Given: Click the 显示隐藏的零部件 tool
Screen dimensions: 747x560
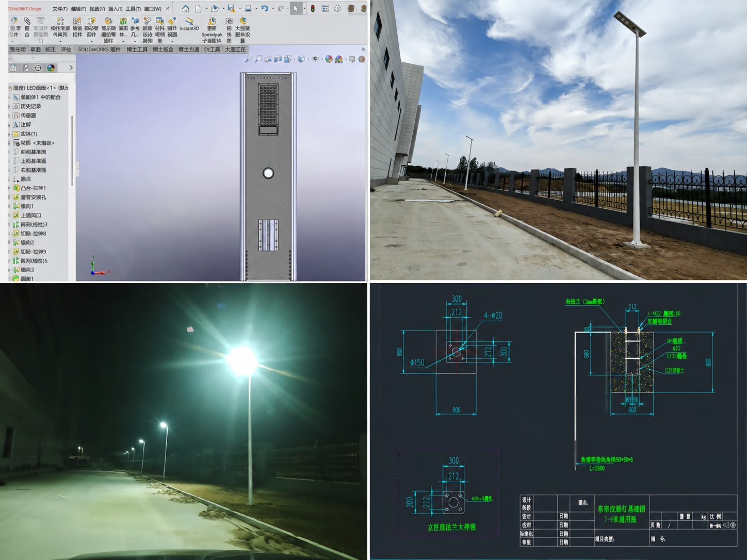Looking at the screenshot, I should [108, 30].
